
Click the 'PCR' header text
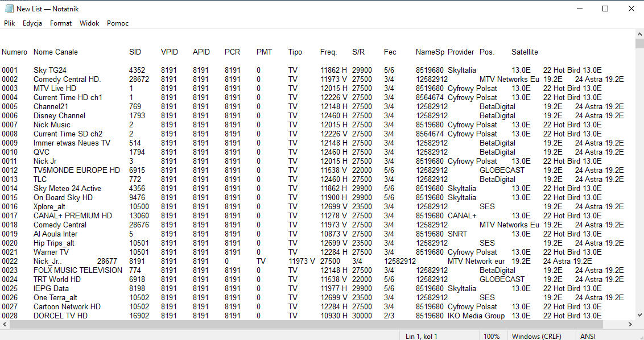[x=232, y=52]
